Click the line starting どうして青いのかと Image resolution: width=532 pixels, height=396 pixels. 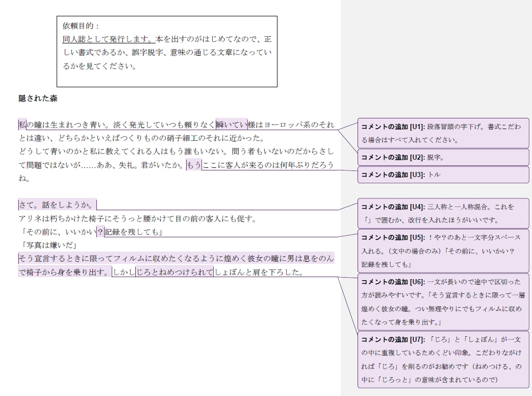176,152
